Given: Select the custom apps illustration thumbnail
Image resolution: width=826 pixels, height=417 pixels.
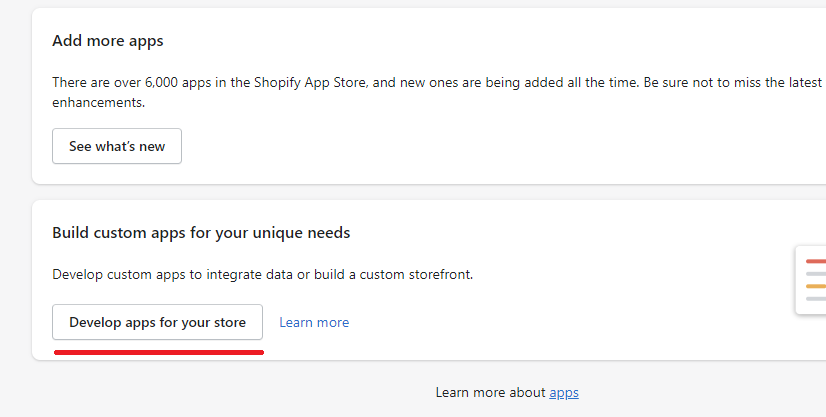Looking at the screenshot, I should point(811,280).
